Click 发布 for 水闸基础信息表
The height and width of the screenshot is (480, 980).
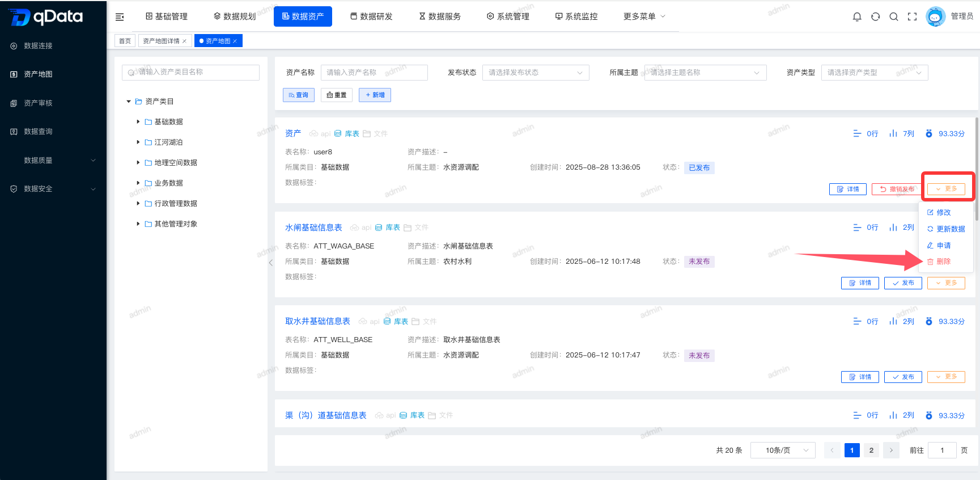pos(903,283)
